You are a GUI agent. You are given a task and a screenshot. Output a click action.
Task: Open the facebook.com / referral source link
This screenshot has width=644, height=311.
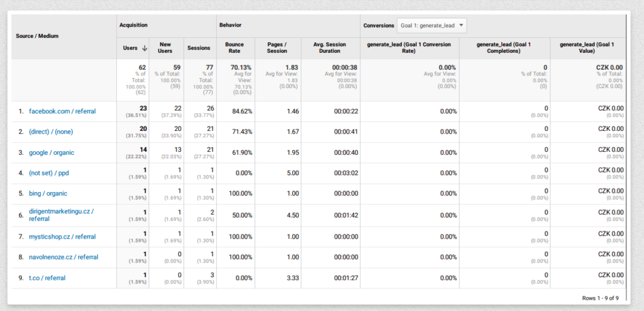tap(62, 111)
